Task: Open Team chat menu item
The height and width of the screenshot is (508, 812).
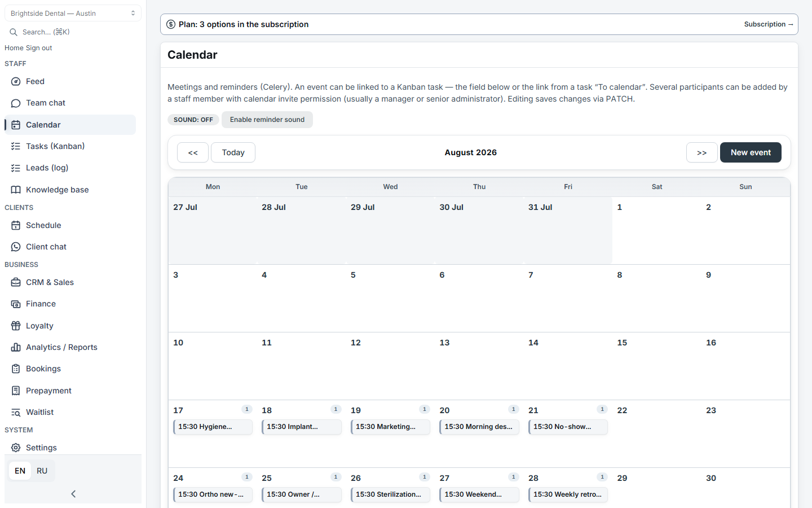Action: pos(70,103)
